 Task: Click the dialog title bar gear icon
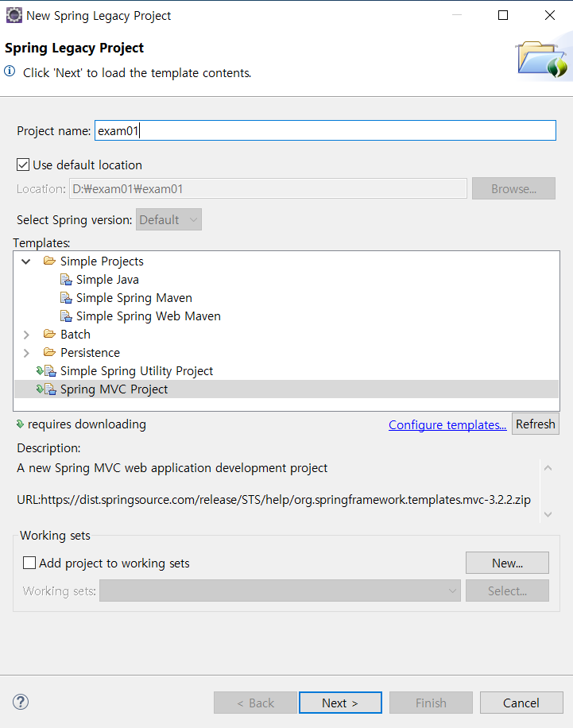(14, 15)
